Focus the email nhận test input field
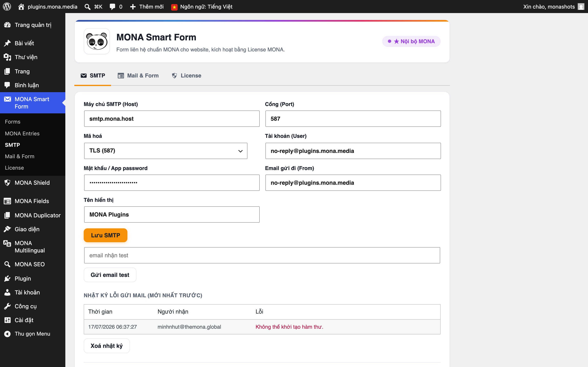 (262, 255)
